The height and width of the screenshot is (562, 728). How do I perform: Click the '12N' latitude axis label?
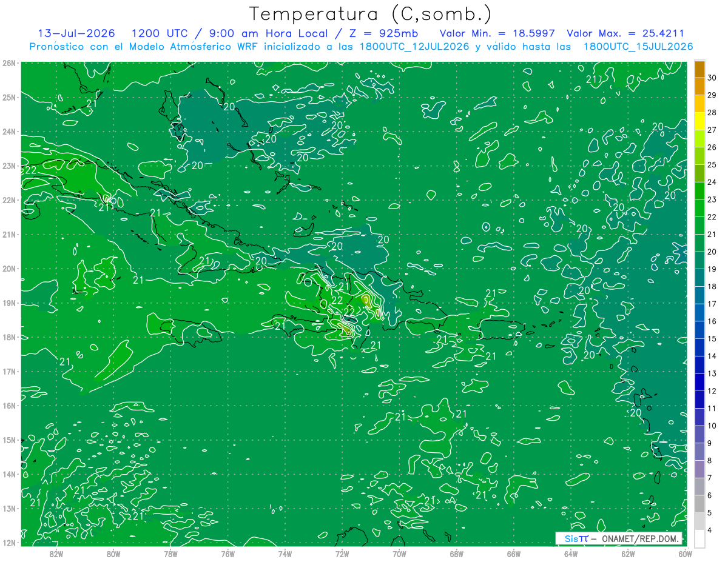[x=10, y=543]
